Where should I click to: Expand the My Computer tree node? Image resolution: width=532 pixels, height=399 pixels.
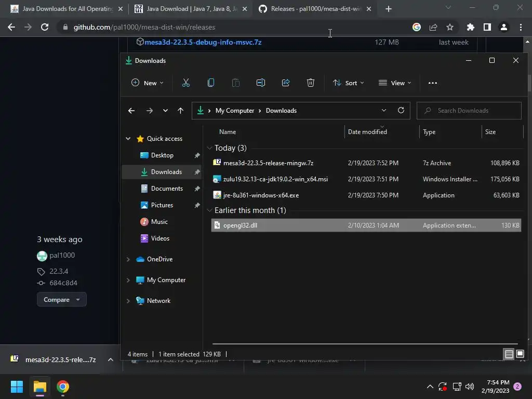(x=128, y=280)
